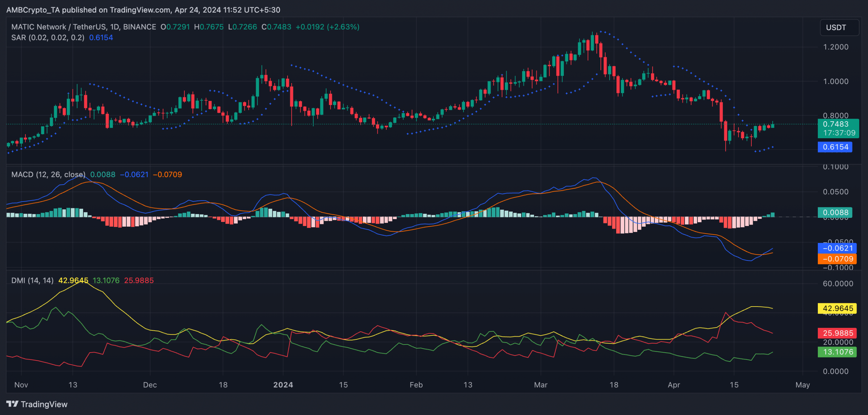
Task: Click the yellow ADX tag 42.9645 on axis
Action: click(837, 308)
